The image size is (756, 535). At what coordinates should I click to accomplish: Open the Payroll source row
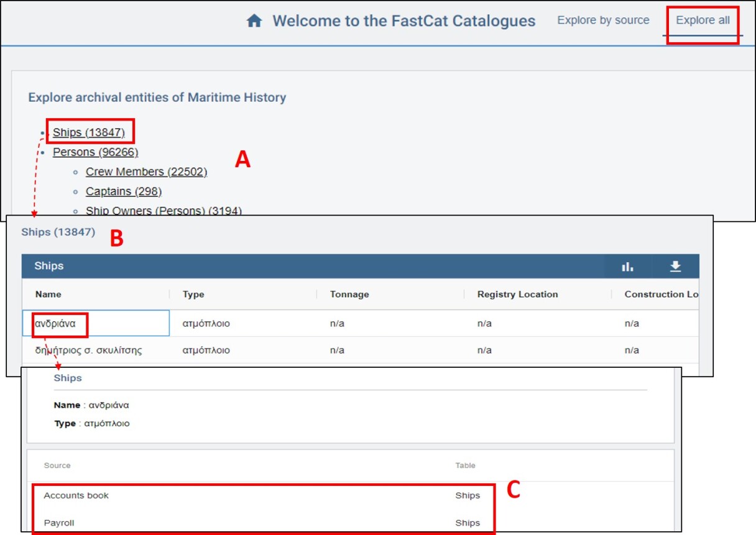pyautogui.click(x=59, y=523)
